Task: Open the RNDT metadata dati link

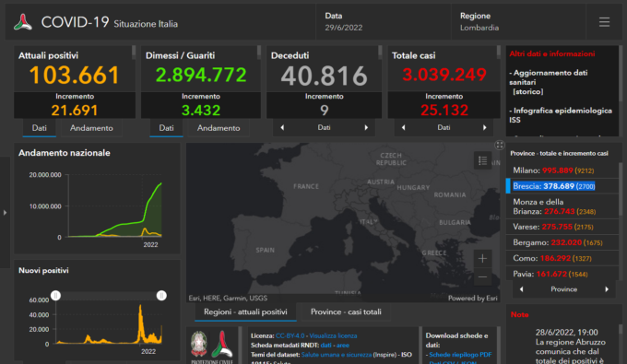Action: pos(325,346)
